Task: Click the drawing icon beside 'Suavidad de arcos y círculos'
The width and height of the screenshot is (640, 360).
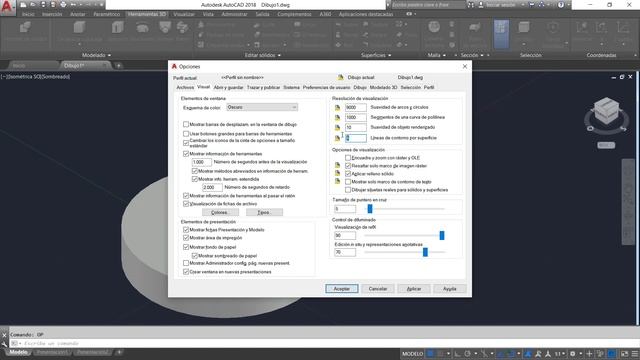Action: tap(337, 107)
